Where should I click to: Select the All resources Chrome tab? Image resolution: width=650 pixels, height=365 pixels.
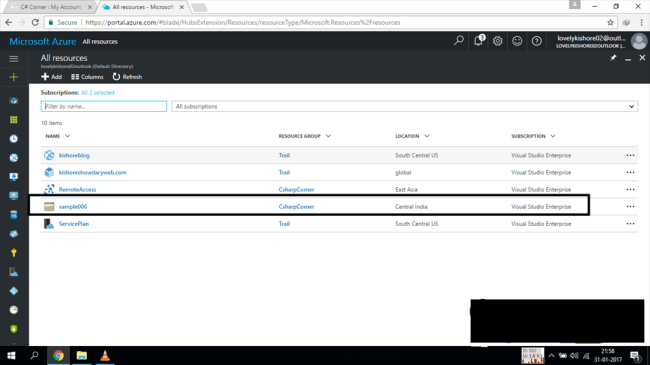click(x=143, y=7)
